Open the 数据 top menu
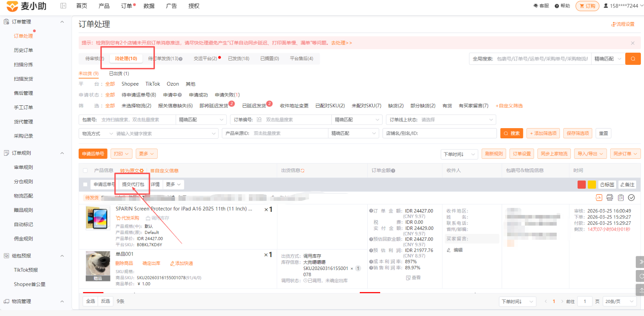Viewport: 644px width, 316px height. tap(149, 6)
